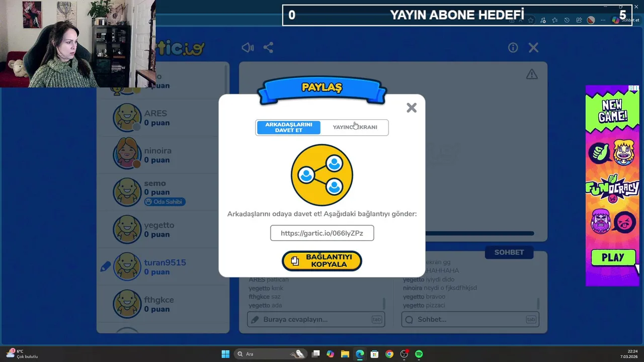Image resolution: width=644 pixels, height=362 pixels.
Task: Click the browser share page icon
Action: (x=579, y=20)
